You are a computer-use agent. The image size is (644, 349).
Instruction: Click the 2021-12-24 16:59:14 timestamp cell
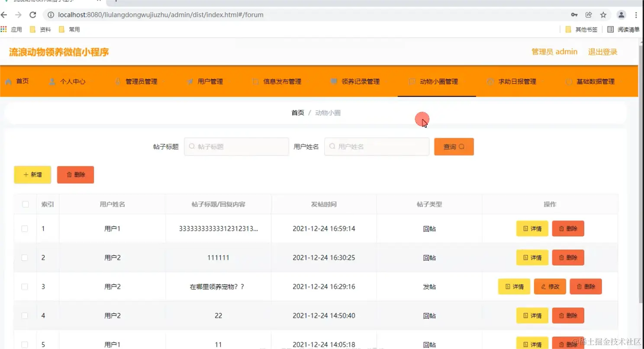[x=324, y=229]
